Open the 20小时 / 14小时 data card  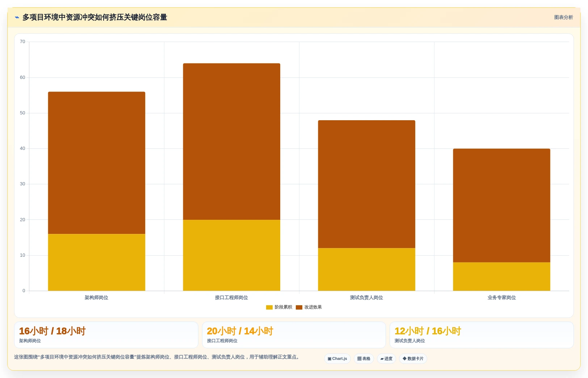(294, 335)
